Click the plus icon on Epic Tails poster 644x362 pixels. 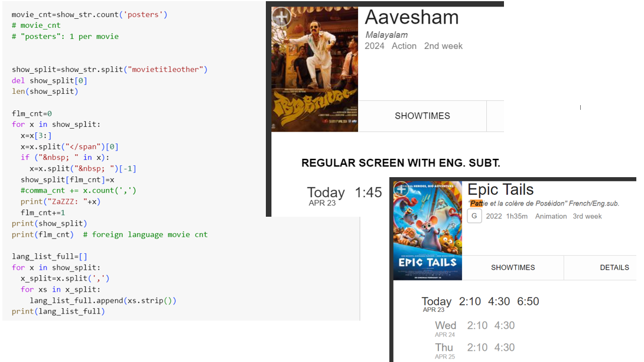click(x=403, y=190)
